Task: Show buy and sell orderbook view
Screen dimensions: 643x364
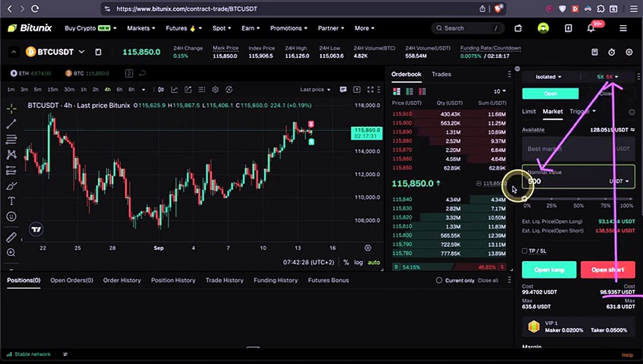Action: coord(396,92)
